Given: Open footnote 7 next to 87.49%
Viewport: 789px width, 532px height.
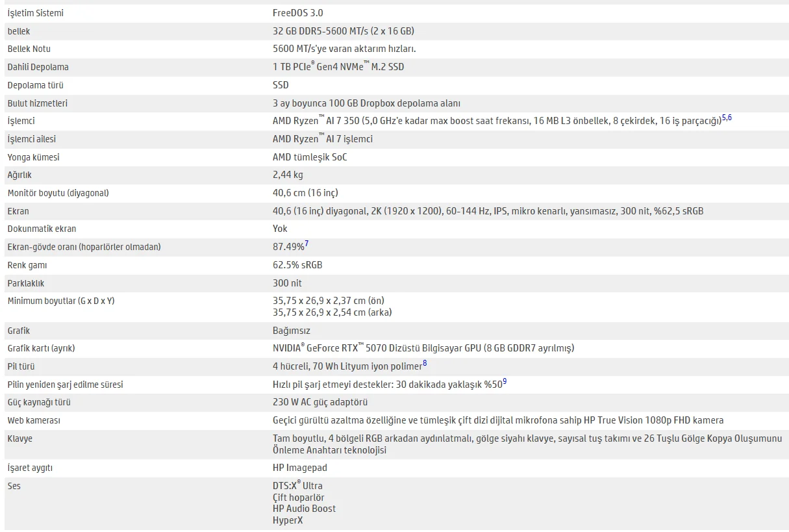Looking at the screenshot, I should tap(307, 244).
